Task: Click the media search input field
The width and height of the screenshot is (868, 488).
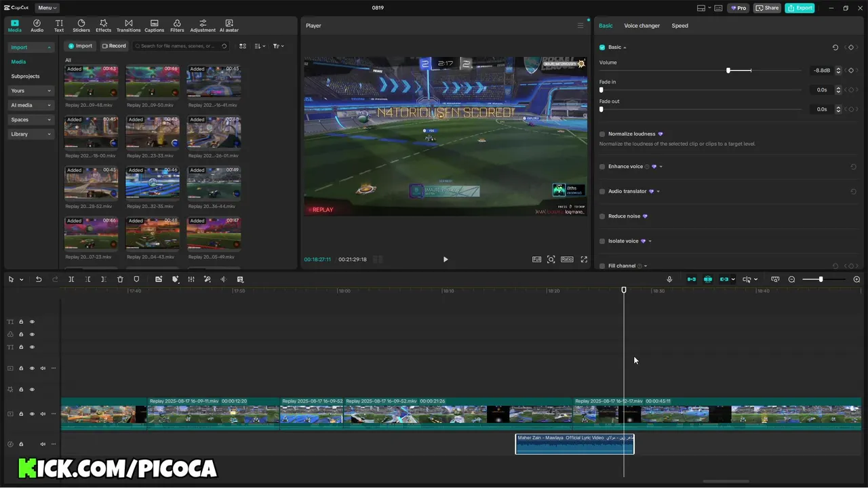Action: tap(180, 46)
